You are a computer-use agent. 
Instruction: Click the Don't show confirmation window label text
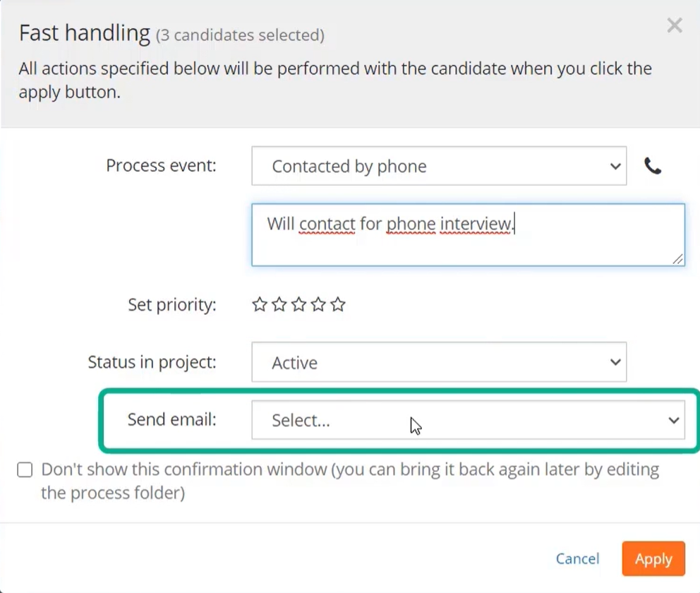[350, 481]
